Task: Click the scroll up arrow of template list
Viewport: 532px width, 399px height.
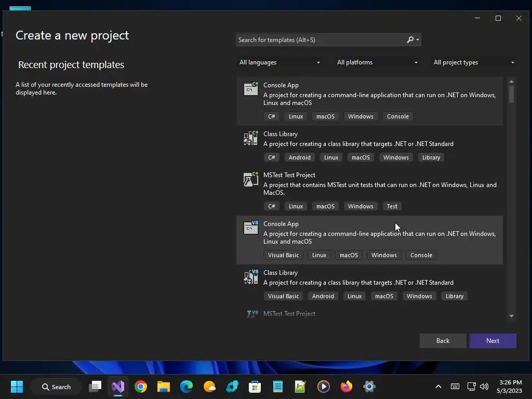Action: coord(511,82)
